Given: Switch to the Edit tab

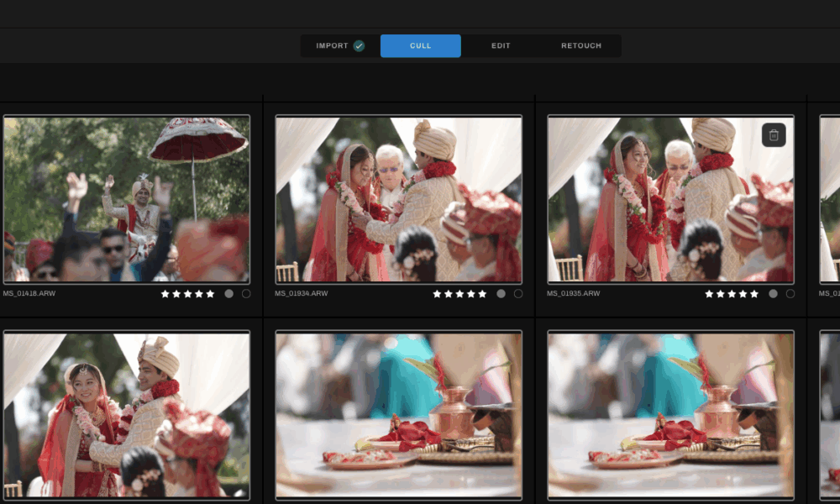Looking at the screenshot, I should coord(501,46).
